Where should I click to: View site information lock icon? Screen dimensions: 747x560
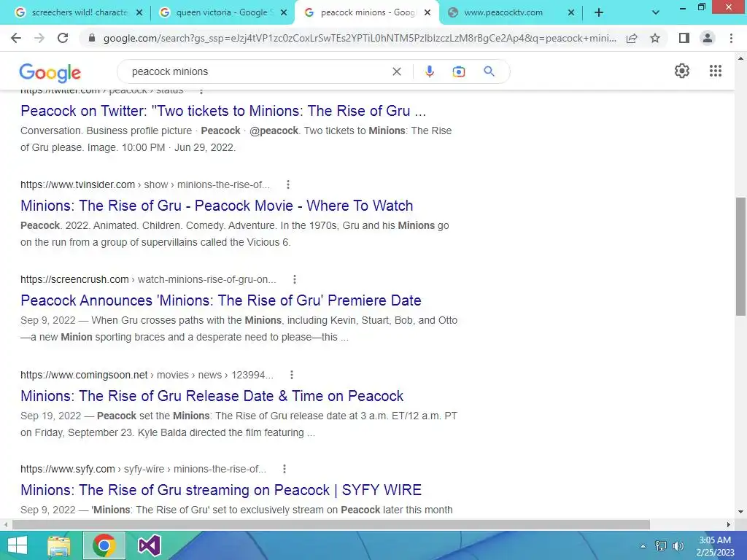tap(92, 38)
